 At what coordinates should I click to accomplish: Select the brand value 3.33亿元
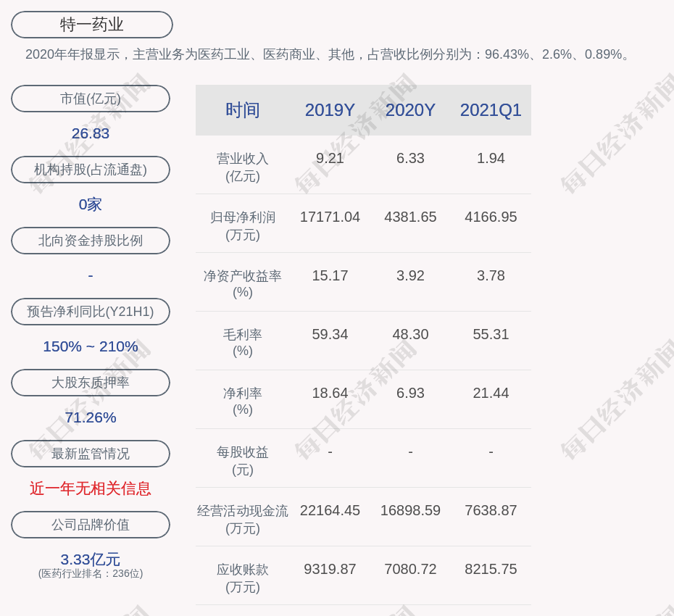(x=91, y=559)
